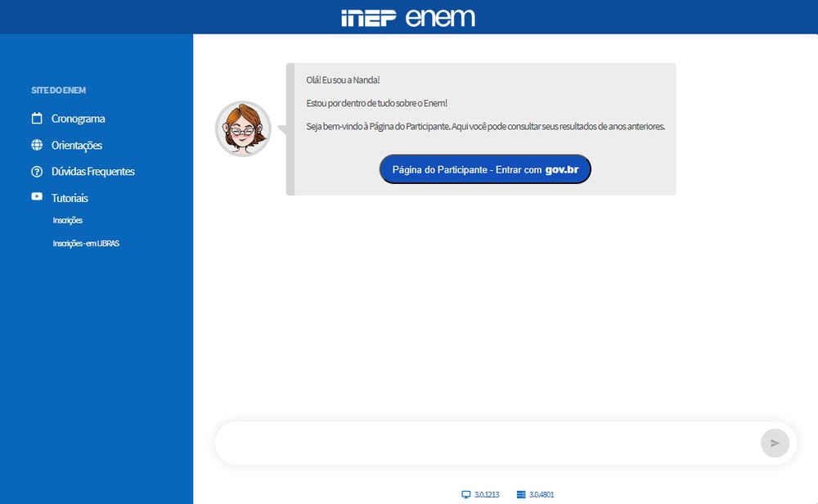
Task: Click the server stack icon in the footer
Action: (x=520, y=495)
